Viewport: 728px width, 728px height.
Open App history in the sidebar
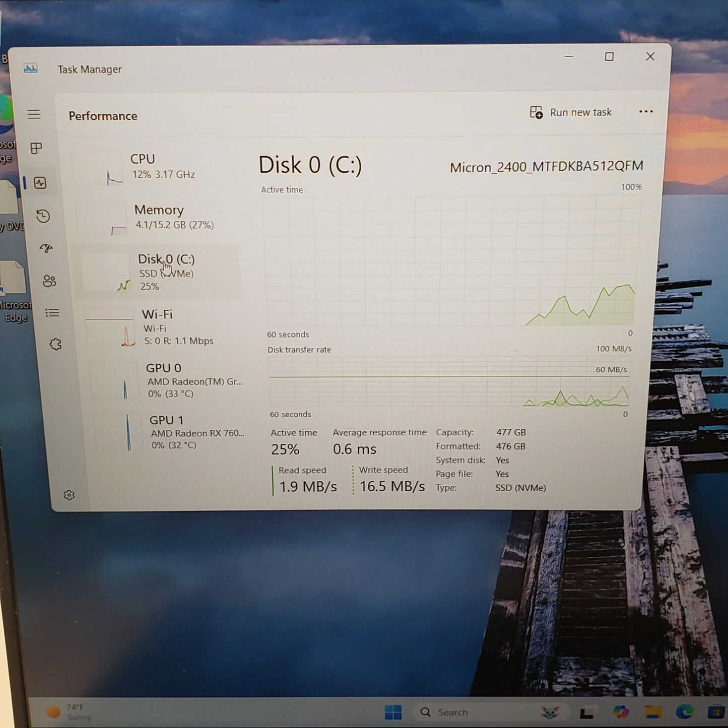pyautogui.click(x=43, y=216)
